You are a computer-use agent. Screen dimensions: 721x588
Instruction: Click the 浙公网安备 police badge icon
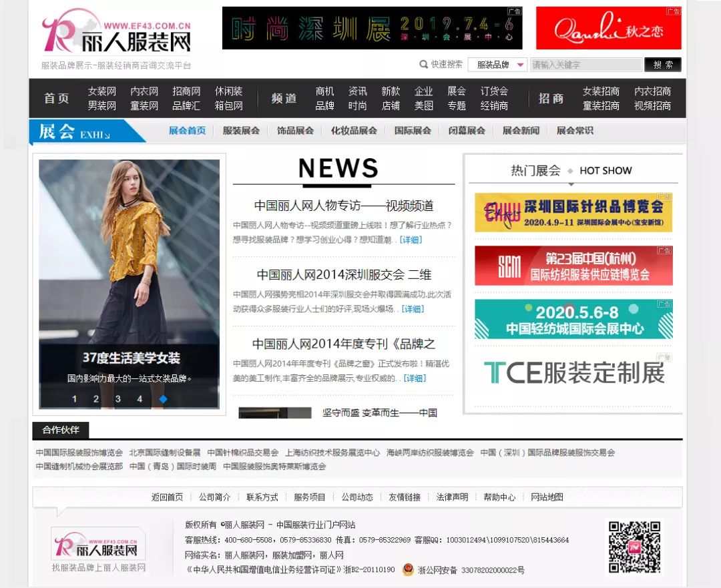tap(407, 572)
